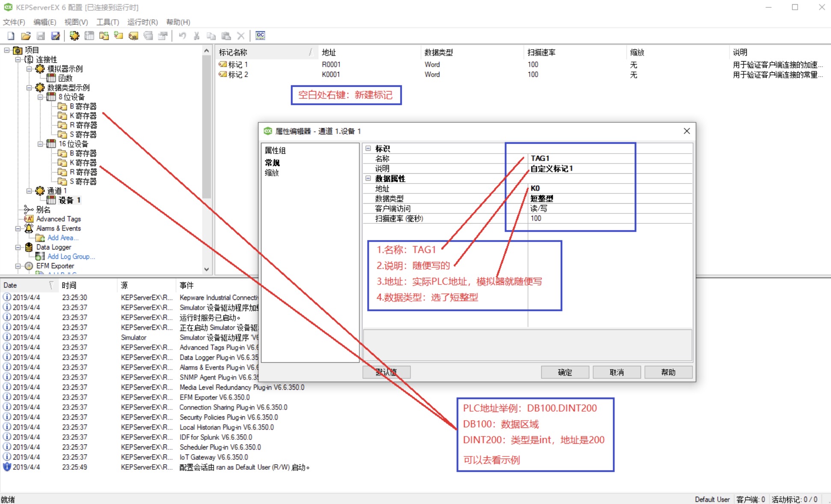This screenshot has width=831, height=504.
Task: Collapse the 连接性 tree node
Action: pyautogui.click(x=18, y=59)
